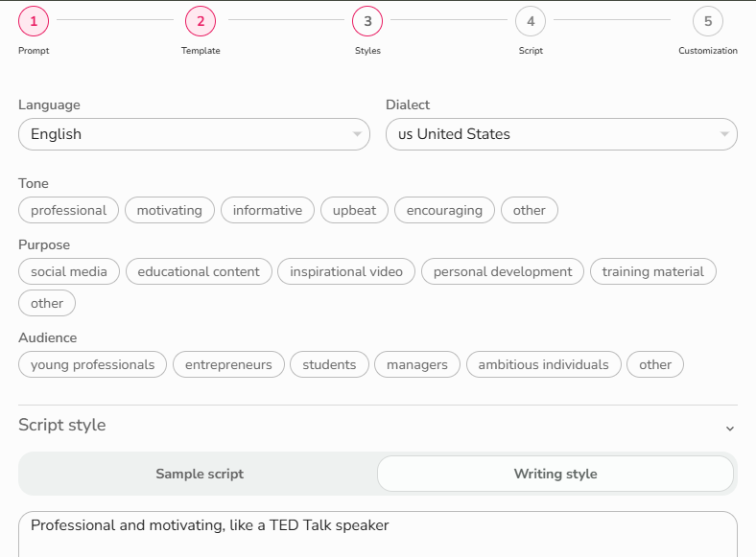The height and width of the screenshot is (557, 756).
Task: Switch to the Writing style tab
Action: click(555, 474)
